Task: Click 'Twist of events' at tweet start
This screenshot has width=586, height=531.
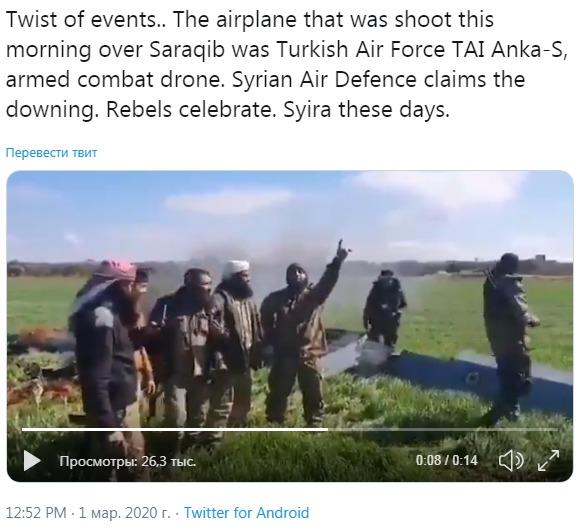Action: [81, 19]
